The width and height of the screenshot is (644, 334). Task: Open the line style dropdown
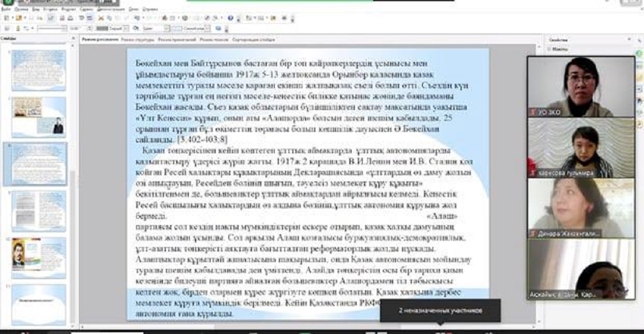pos(65,28)
